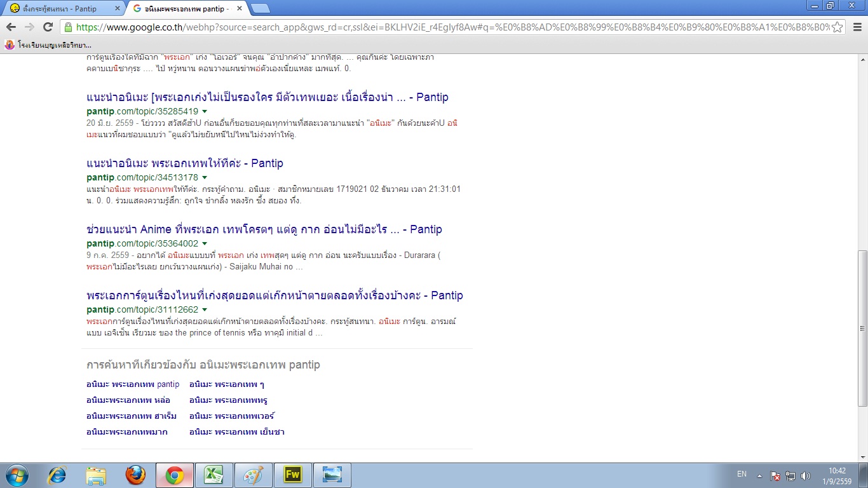Image resolution: width=868 pixels, height=488 pixels.
Task: Open the Anime recommendation result topic/35364002
Action: click(264, 229)
